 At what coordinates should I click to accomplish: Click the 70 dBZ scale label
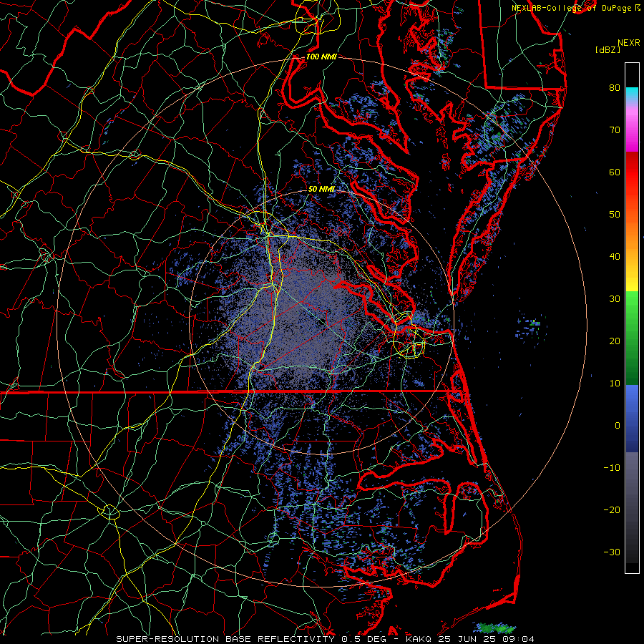(x=615, y=130)
